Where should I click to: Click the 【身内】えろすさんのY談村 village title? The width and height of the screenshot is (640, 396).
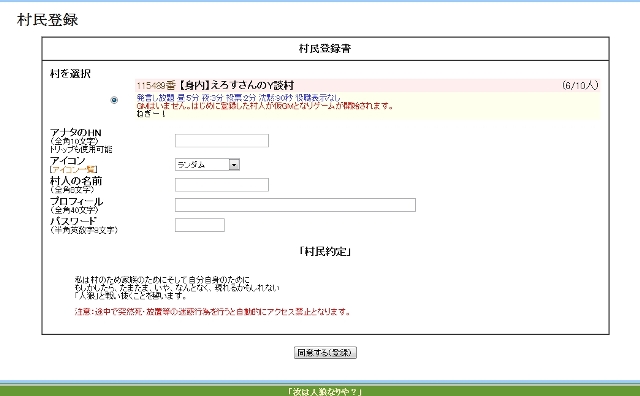tap(236, 85)
